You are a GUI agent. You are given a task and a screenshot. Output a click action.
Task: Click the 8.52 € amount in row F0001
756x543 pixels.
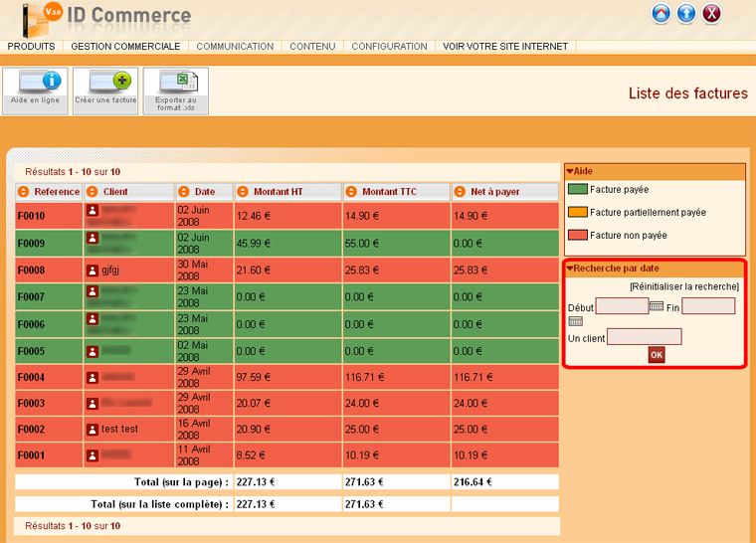pyautogui.click(x=251, y=455)
